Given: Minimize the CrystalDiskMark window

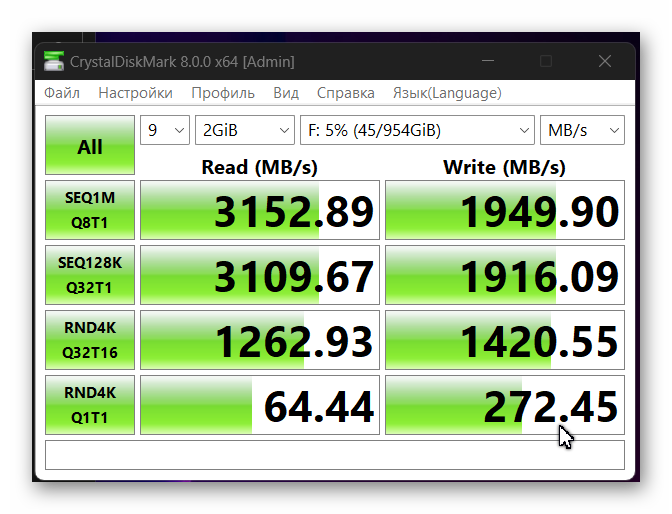Looking at the screenshot, I should coord(488,61).
